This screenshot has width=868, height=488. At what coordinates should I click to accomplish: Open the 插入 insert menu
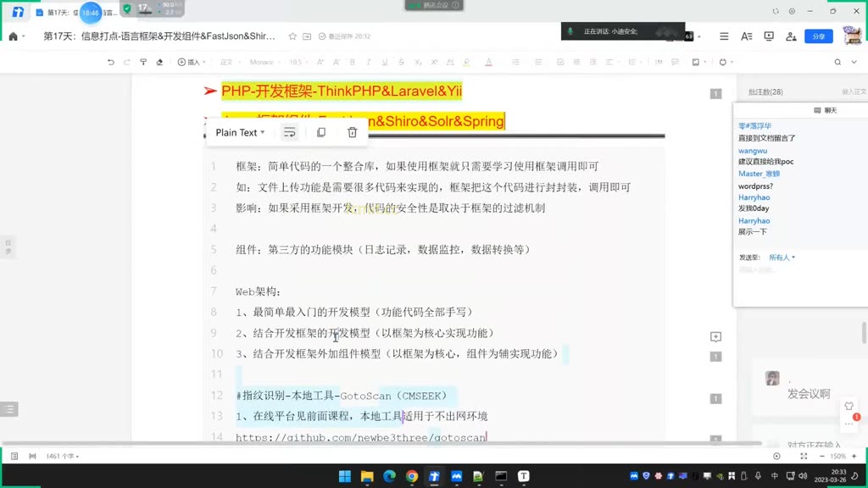(192, 62)
